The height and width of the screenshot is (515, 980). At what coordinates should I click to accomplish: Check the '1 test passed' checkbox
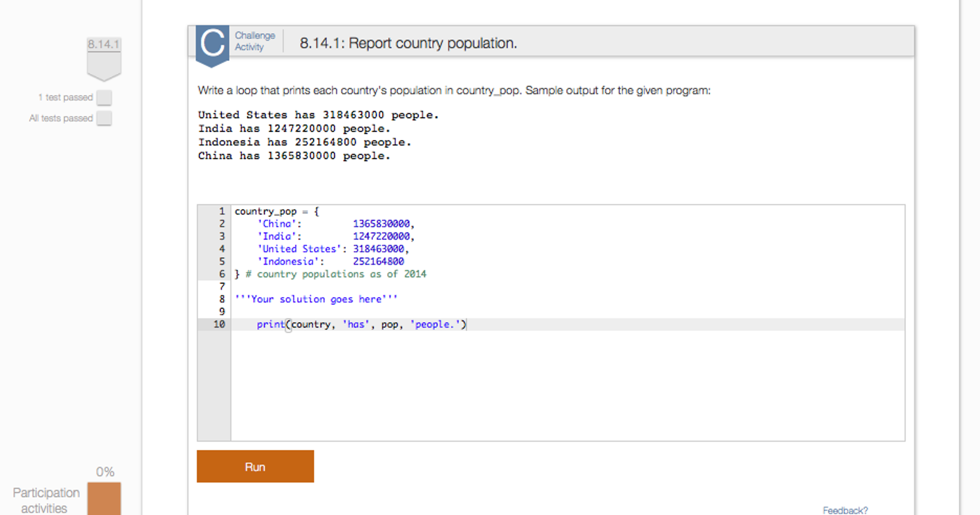pyautogui.click(x=104, y=98)
